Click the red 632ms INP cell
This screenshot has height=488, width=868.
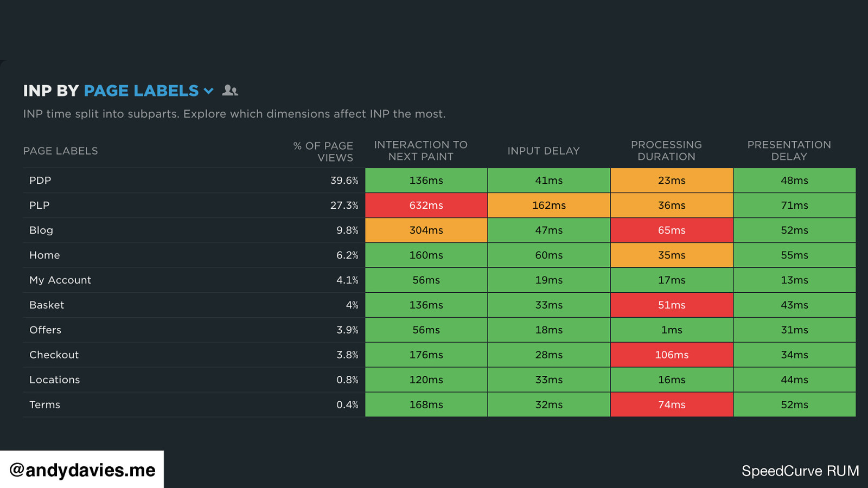(x=426, y=206)
